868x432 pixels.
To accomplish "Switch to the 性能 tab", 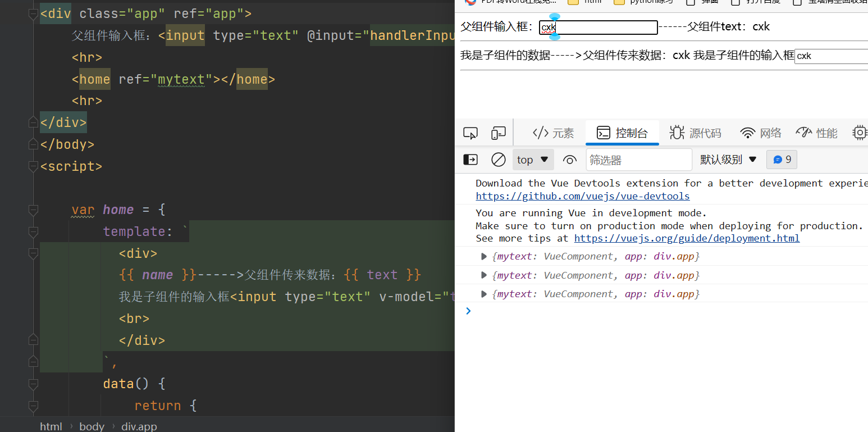I will click(816, 133).
